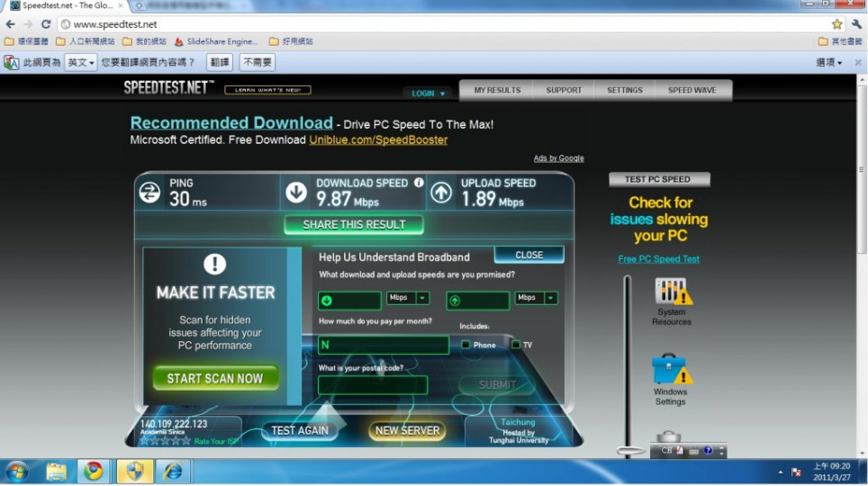Expand the upload speed Mbps dropdown
The image size is (868, 486).
point(551,298)
